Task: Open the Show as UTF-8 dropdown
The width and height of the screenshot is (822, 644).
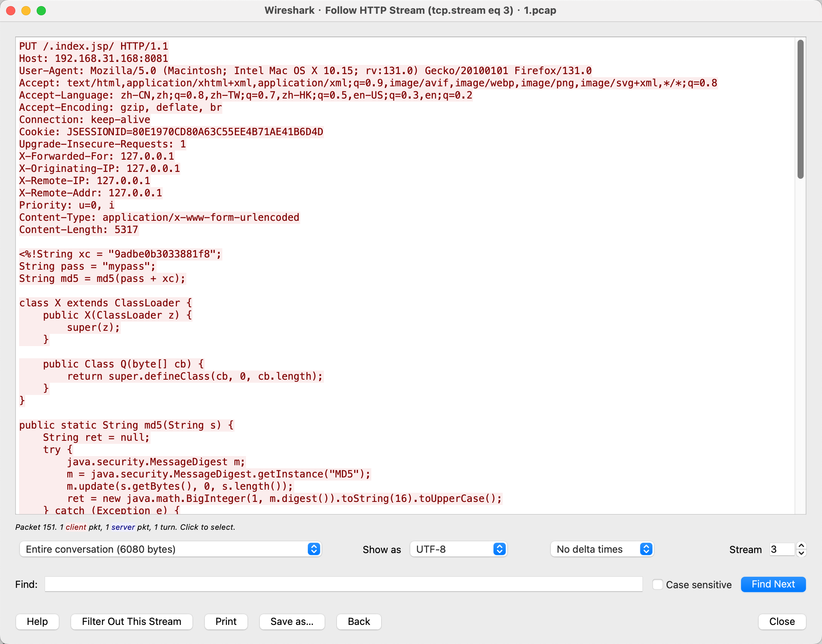Action: 458,549
